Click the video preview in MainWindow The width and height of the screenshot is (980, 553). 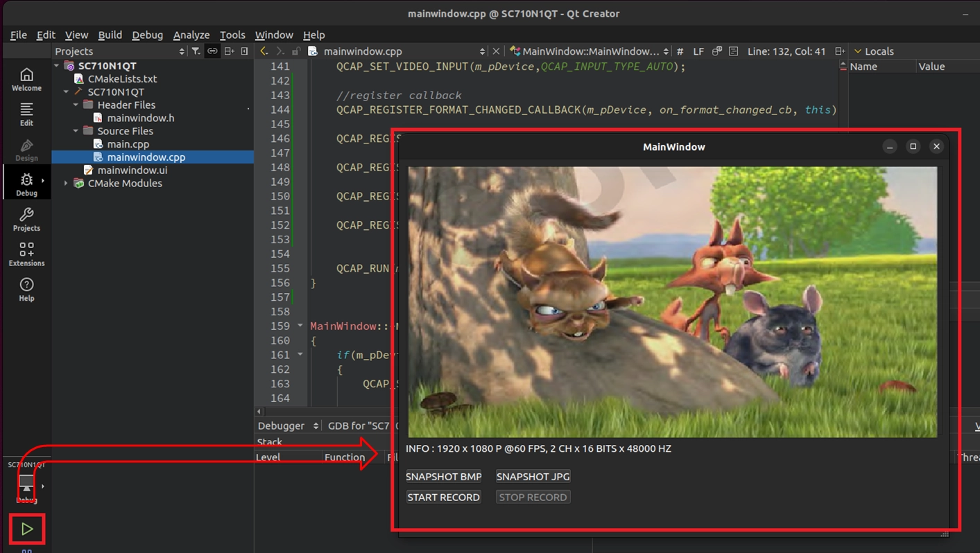[673, 302]
